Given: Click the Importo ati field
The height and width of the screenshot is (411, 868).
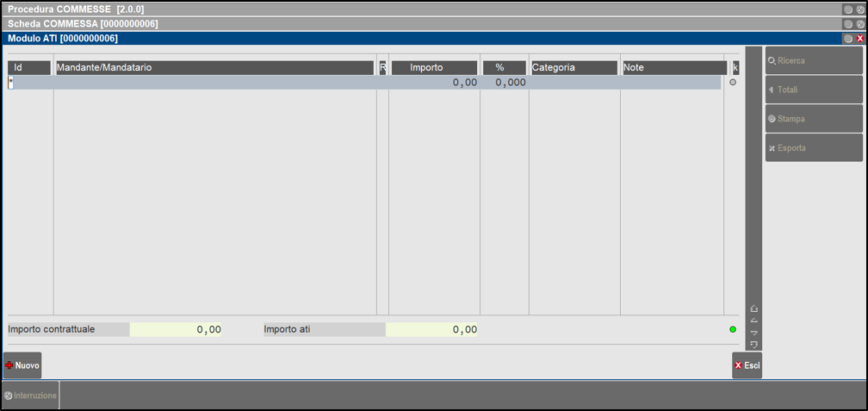Looking at the screenshot, I should [431, 329].
